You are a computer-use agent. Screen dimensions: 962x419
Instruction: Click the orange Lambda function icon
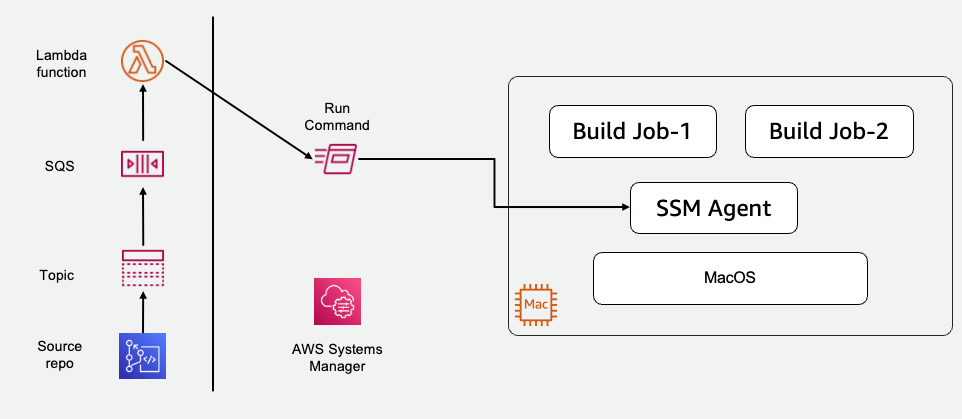point(142,60)
